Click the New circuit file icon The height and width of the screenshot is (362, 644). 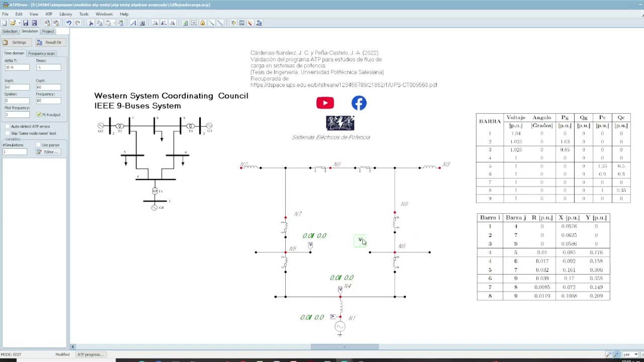pyautogui.click(x=5, y=23)
